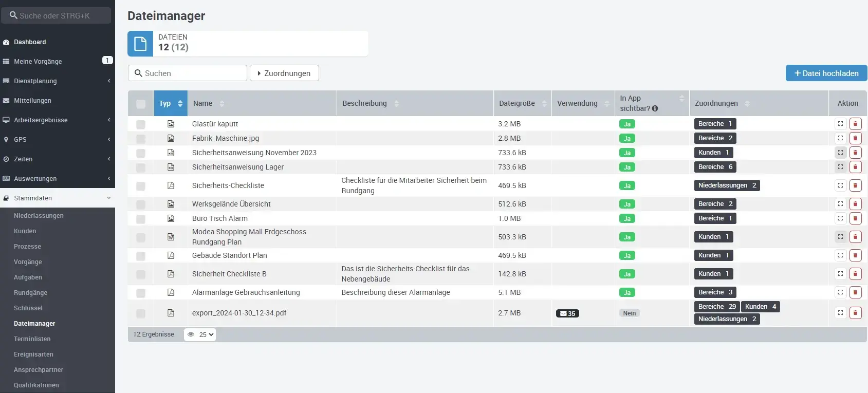The width and height of the screenshot is (868, 393).
Task: Delete the Sicherheits-Checkliste file
Action: 855,185
